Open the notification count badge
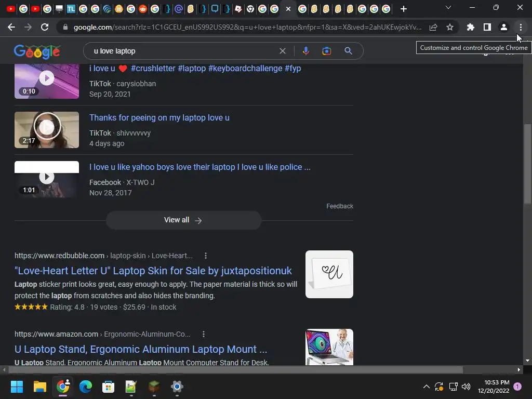Viewport: 532px width, 399px height. coord(517,387)
